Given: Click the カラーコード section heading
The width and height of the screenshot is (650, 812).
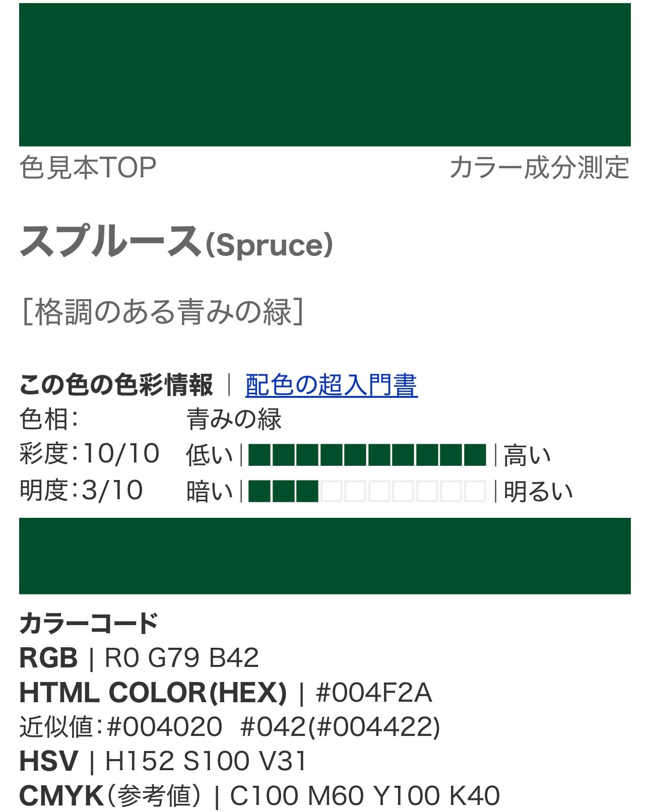Looking at the screenshot, I should click(89, 623).
